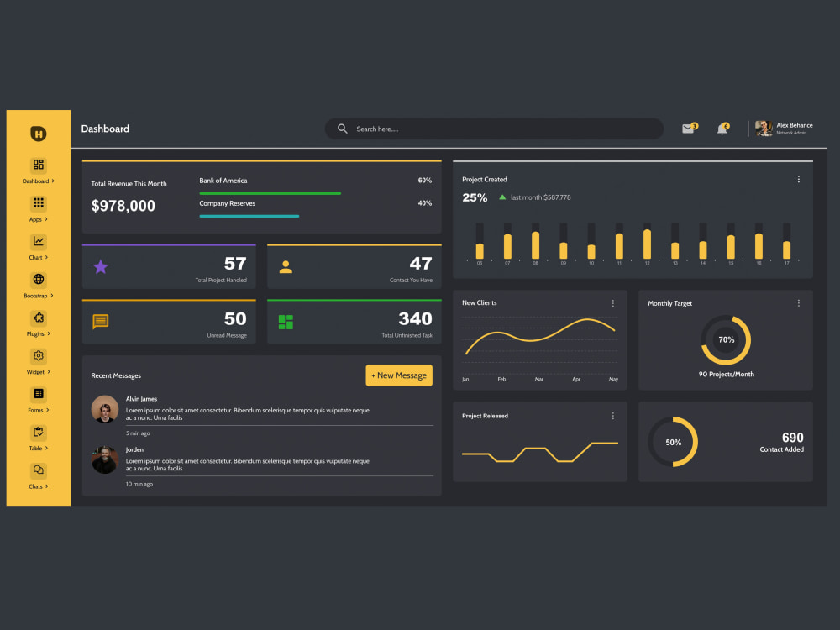
Task: Click the H logo in the sidebar
Action: tap(38, 134)
